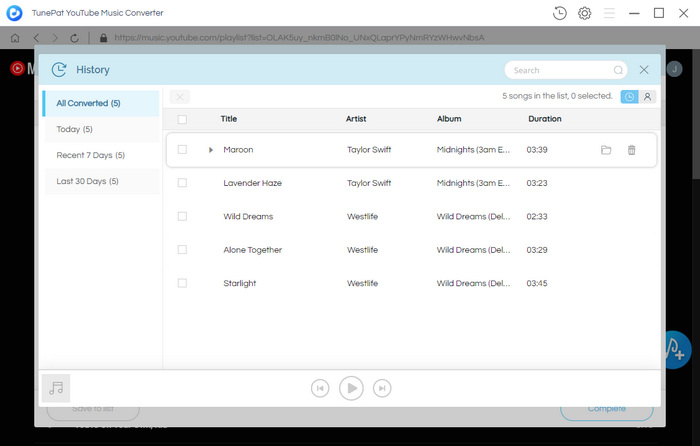Start playback with the Play button
700x446 pixels.
351,388
